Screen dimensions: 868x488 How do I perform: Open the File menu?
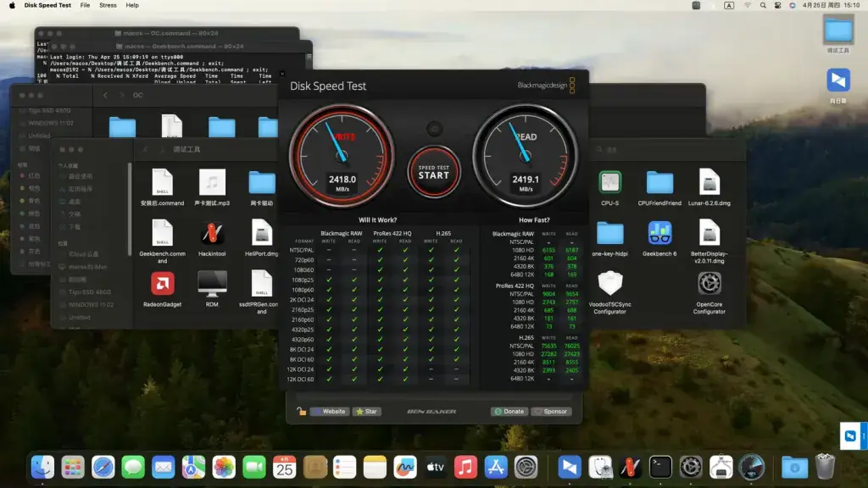point(85,5)
